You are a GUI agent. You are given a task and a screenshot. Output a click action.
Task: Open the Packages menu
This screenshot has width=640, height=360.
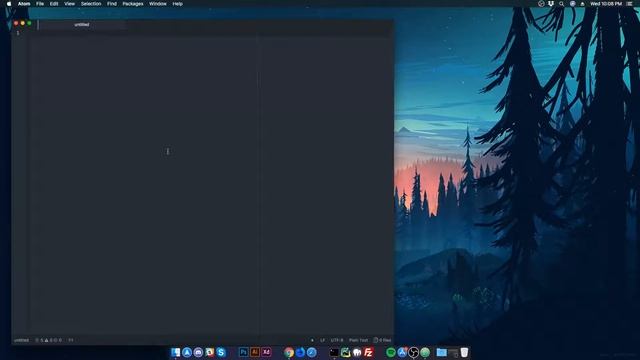133,4
